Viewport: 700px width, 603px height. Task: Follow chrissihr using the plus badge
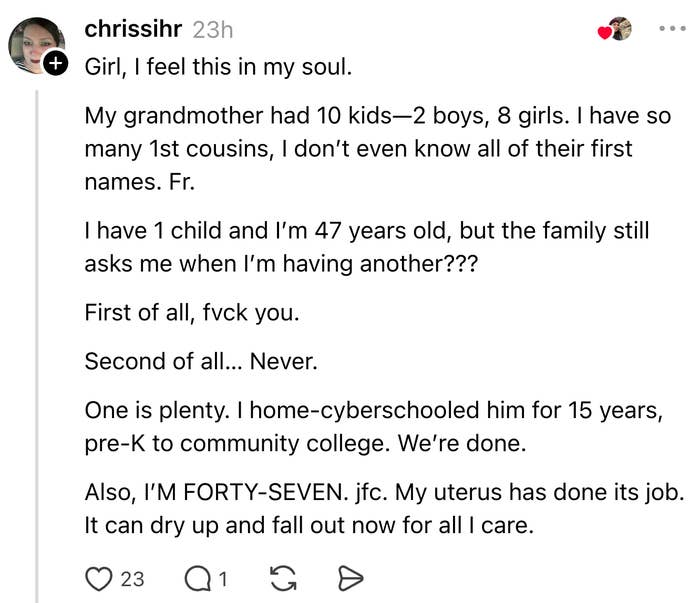(x=56, y=65)
